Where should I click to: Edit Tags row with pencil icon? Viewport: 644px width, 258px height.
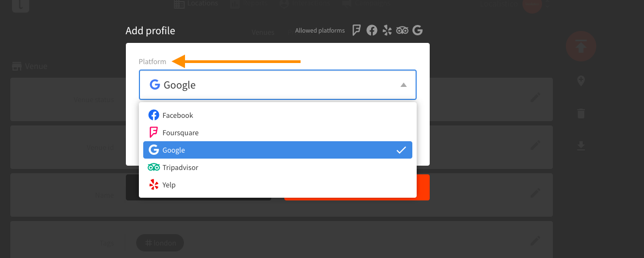click(x=535, y=241)
